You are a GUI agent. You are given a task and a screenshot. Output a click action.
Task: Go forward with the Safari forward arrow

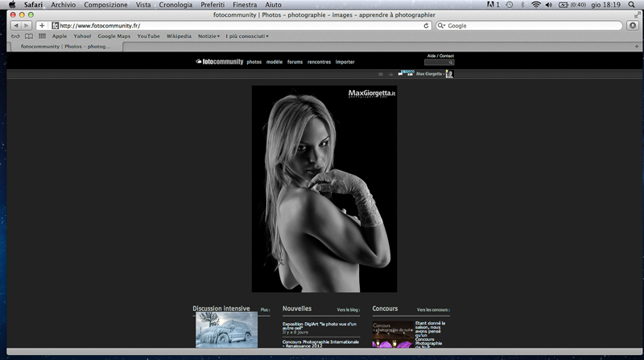[27, 26]
